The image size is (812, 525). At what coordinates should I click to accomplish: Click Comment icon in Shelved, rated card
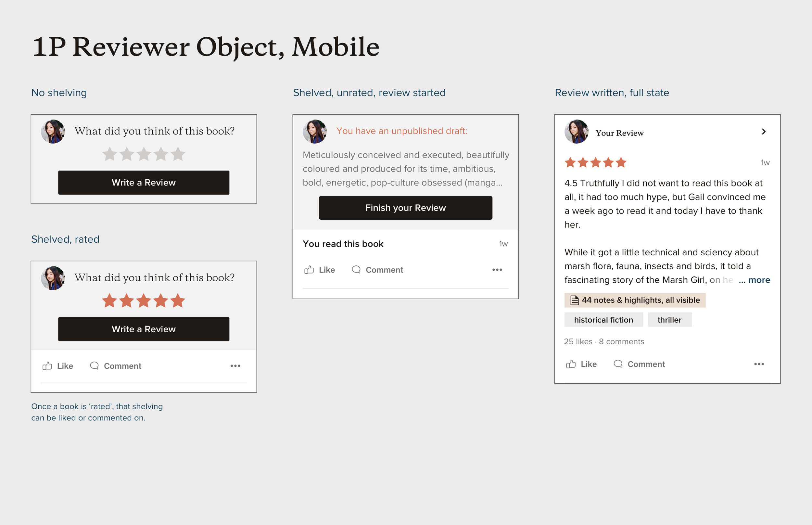click(x=95, y=366)
